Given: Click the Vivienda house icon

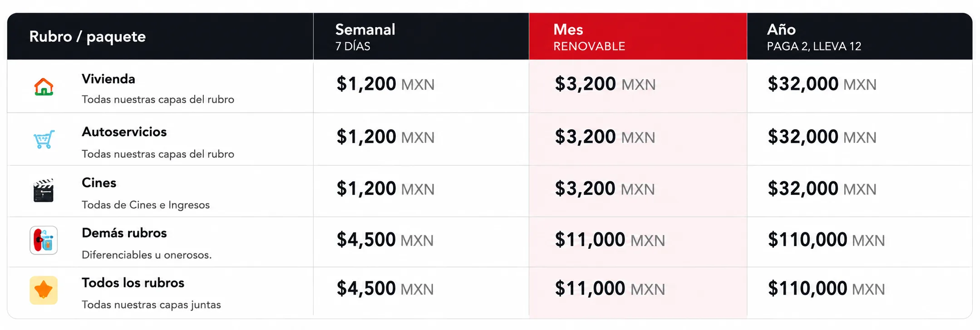Looking at the screenshot, I should pos(44,87).
